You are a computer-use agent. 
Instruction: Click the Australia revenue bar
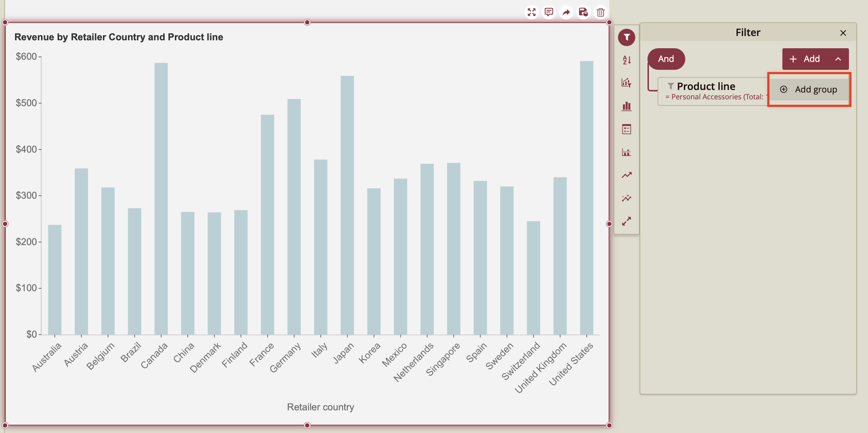55,280
